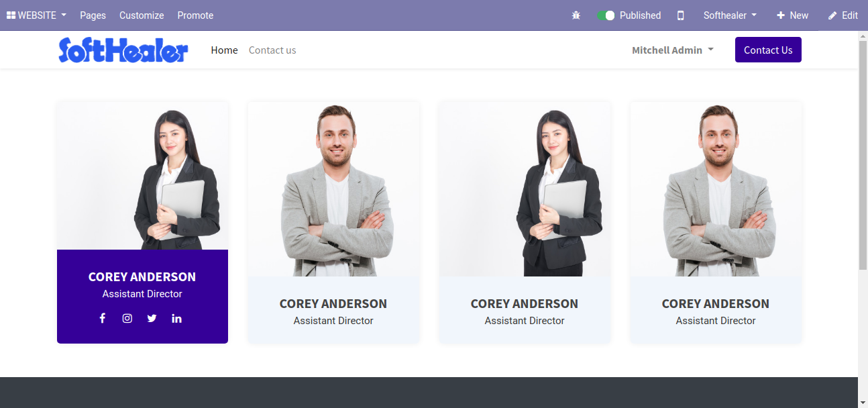The width and height of the screenshot is (868, 408).
Task: Click the purple Contact Us button
Action: [x=768, y=50]
